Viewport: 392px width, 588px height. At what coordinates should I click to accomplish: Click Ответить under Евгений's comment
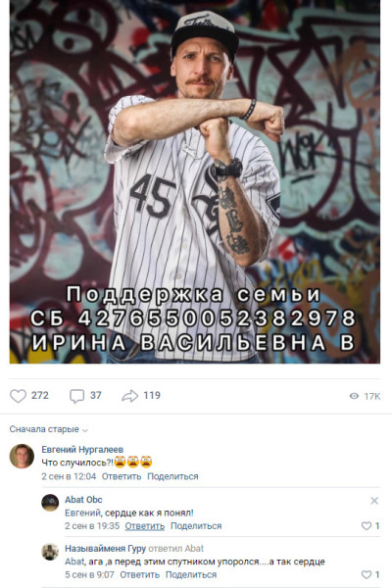(122, 476)
